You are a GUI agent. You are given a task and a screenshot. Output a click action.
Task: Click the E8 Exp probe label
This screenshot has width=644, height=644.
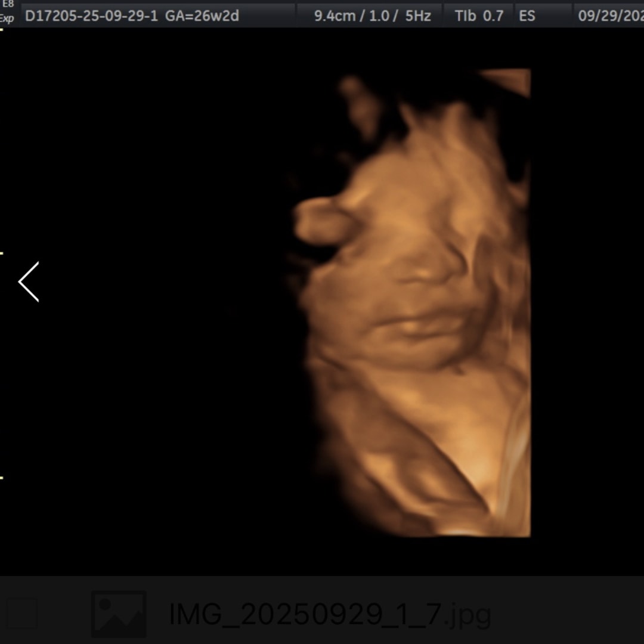coord(7,11)
